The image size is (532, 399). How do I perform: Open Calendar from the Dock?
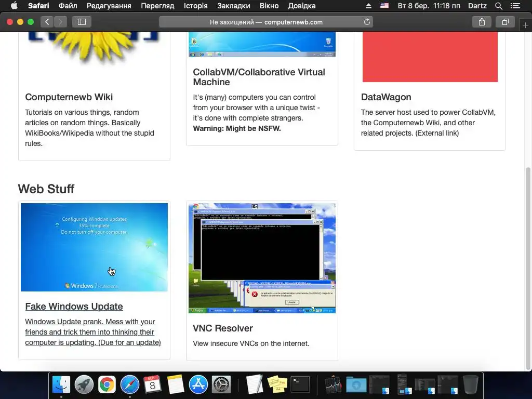152,385
